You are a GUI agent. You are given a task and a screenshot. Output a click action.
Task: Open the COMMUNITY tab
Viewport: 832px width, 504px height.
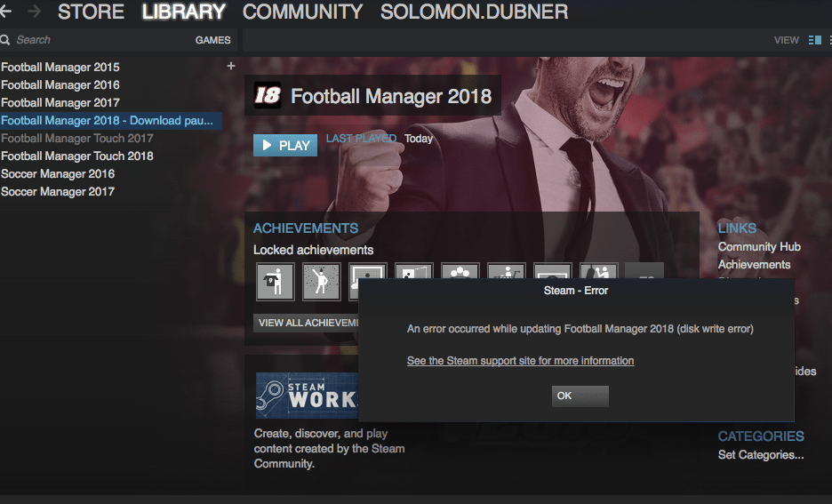coord(302,12)
